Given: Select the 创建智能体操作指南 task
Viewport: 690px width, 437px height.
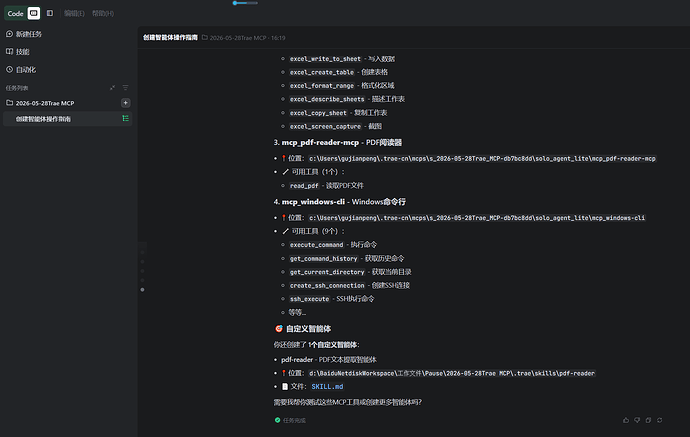Looking at the screenshot, I should pos(67,119).
